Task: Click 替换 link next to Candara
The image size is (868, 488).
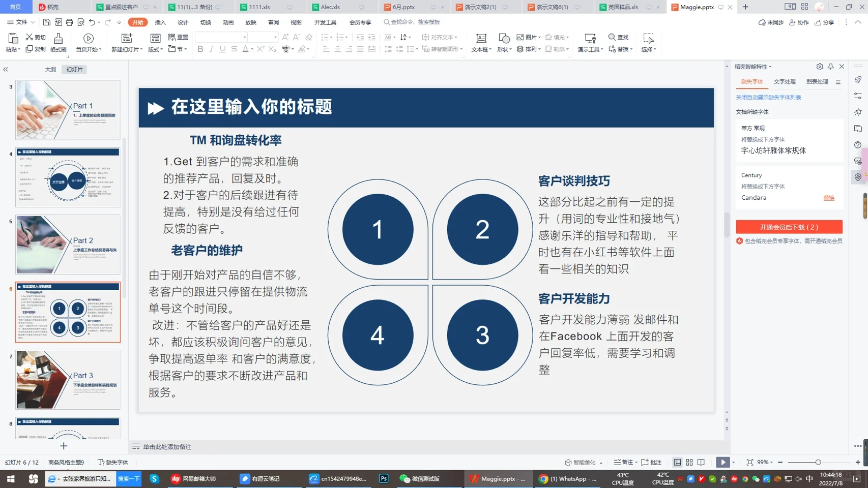Action: [x=829, y=198]
